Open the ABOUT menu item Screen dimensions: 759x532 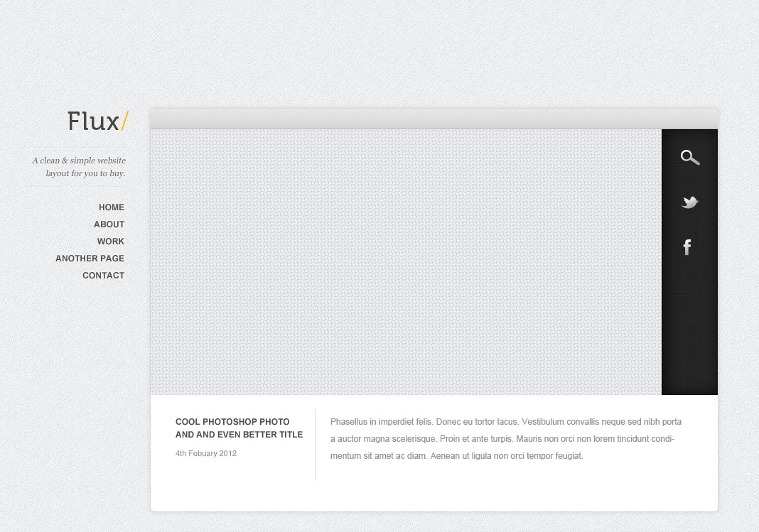[109, 224]
